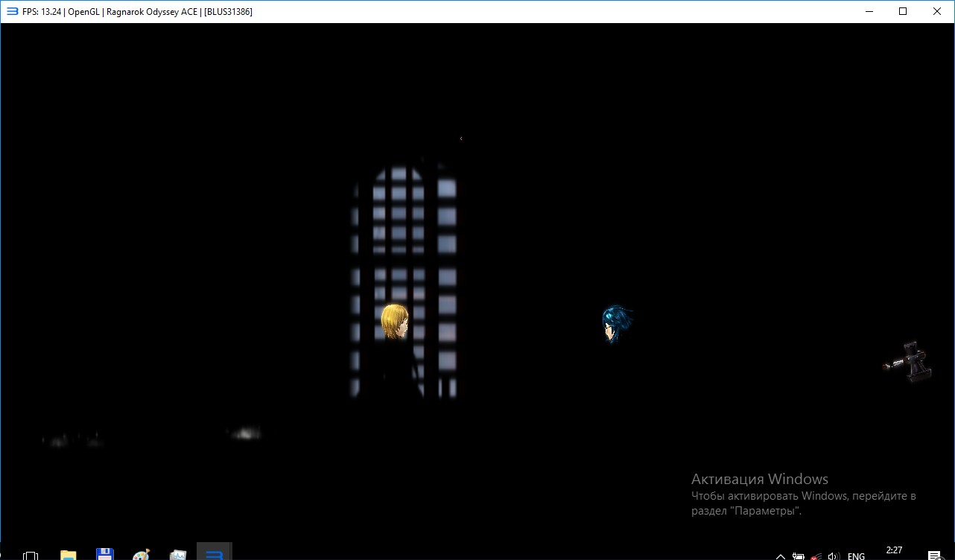Viewport: 955px width, 560px height.
Task: Open the paint palette app on the taskbar
Action: click(x=141, y=555)
